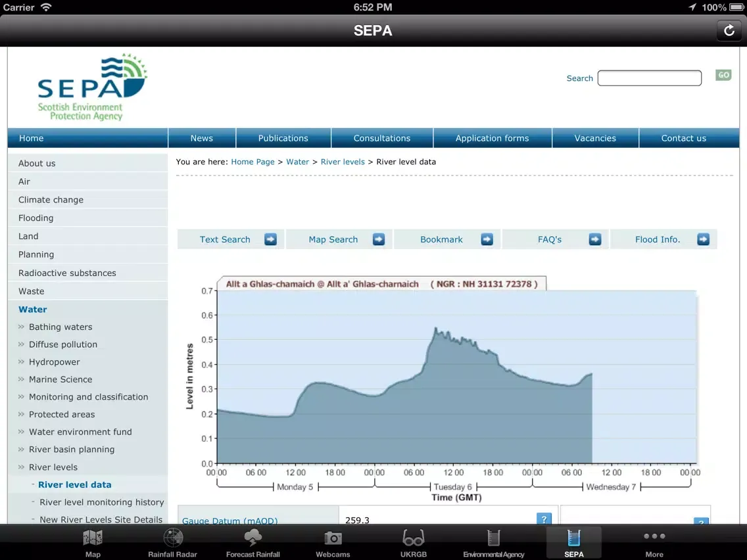Open Protected areas under Water
This screenshot has height=560, width=747.
point(62,414)
